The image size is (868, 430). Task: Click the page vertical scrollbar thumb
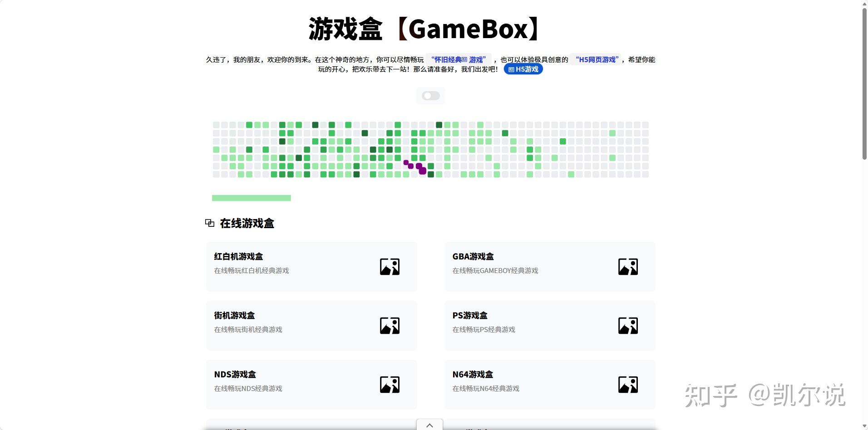864,83
